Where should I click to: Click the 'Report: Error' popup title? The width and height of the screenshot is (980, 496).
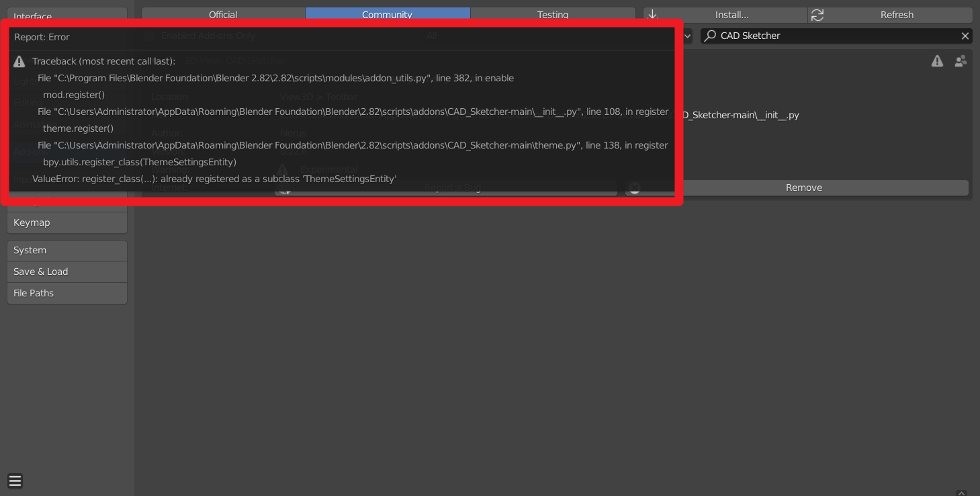click(42, 37)
